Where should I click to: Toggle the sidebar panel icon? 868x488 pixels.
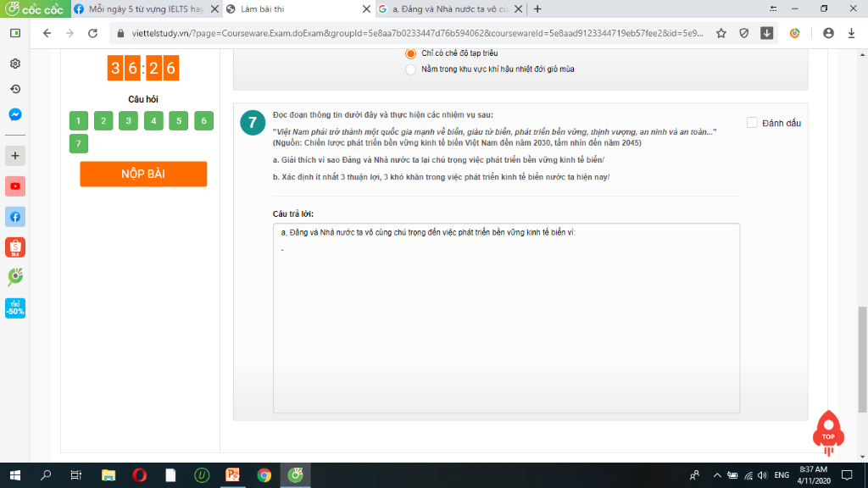click(x=15, y=33)
